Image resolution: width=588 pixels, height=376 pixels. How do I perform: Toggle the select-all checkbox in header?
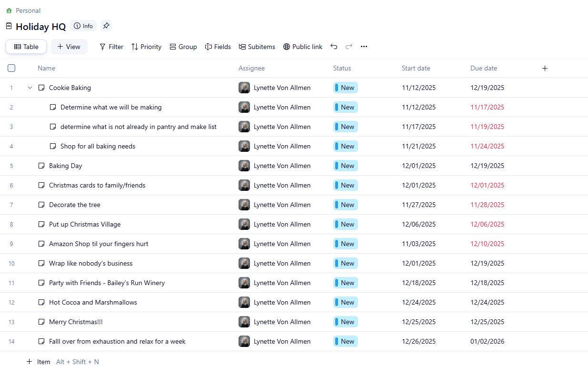[x=11, y=68]
